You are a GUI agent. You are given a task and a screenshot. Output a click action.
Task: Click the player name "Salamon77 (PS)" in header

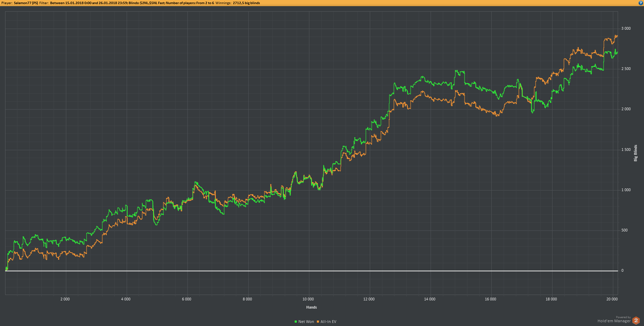(26, 3)
